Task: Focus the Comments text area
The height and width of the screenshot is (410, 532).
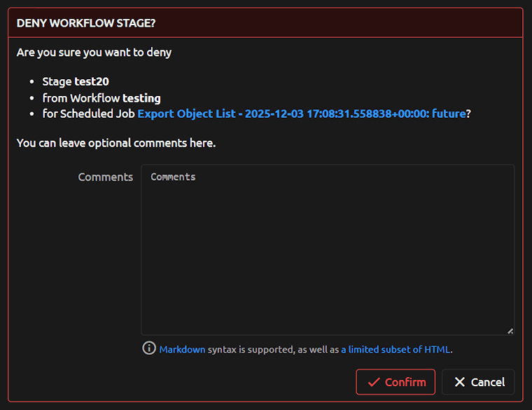Action: 328,249
